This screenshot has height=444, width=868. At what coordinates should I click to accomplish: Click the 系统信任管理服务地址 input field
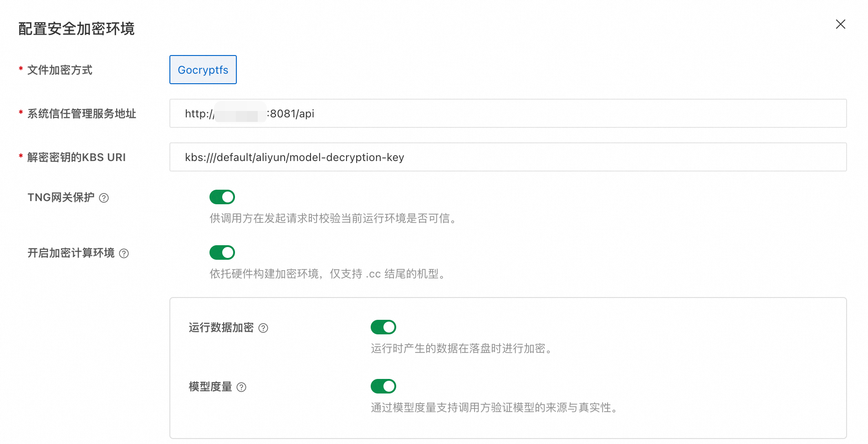pyautogui.click(x=508, y=113)
